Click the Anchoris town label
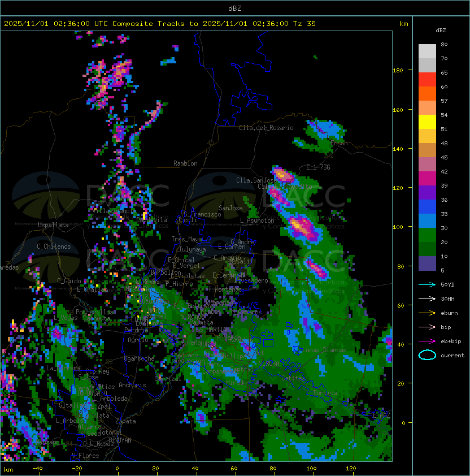 click(132, 385)
